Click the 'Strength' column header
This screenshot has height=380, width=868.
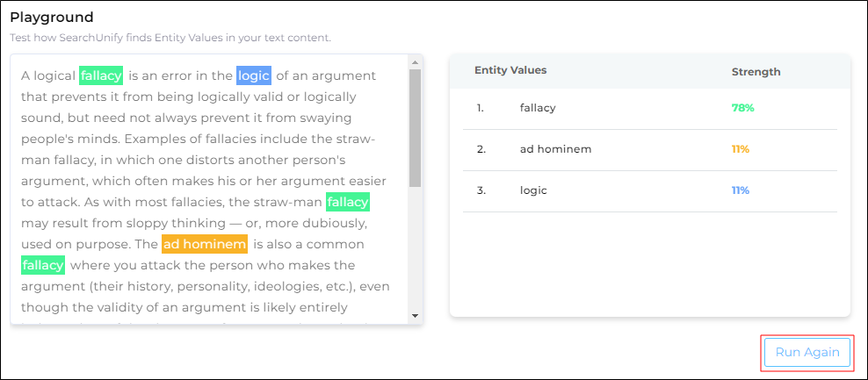coord(756,71)
